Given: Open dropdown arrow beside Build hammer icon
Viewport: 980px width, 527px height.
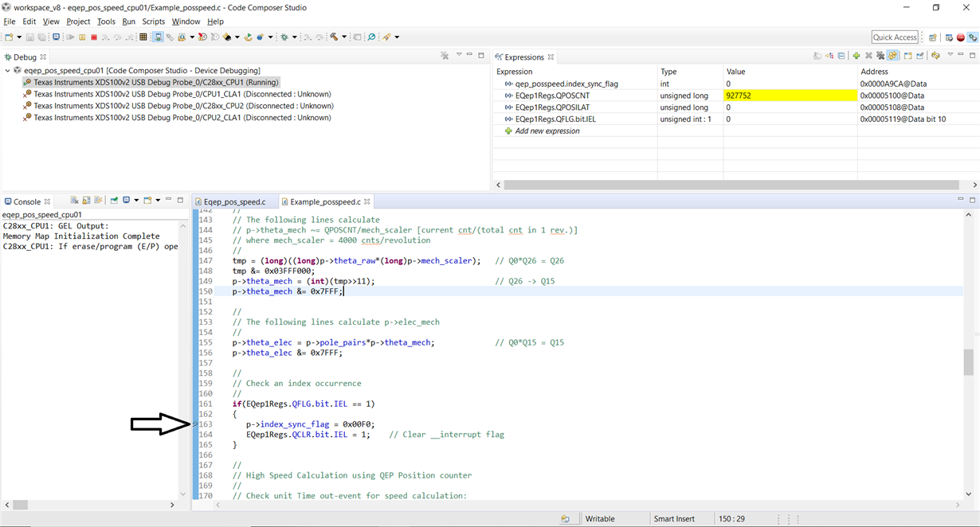Looking at the screenshot, I should (344, 37).
